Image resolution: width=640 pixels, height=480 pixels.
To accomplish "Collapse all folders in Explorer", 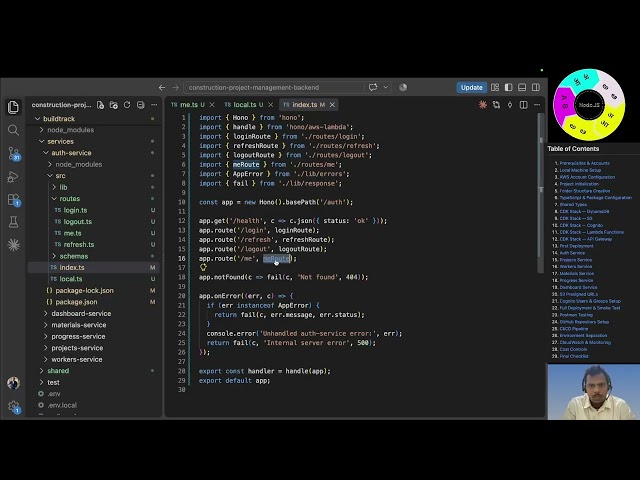I will [x=141, y=105].
